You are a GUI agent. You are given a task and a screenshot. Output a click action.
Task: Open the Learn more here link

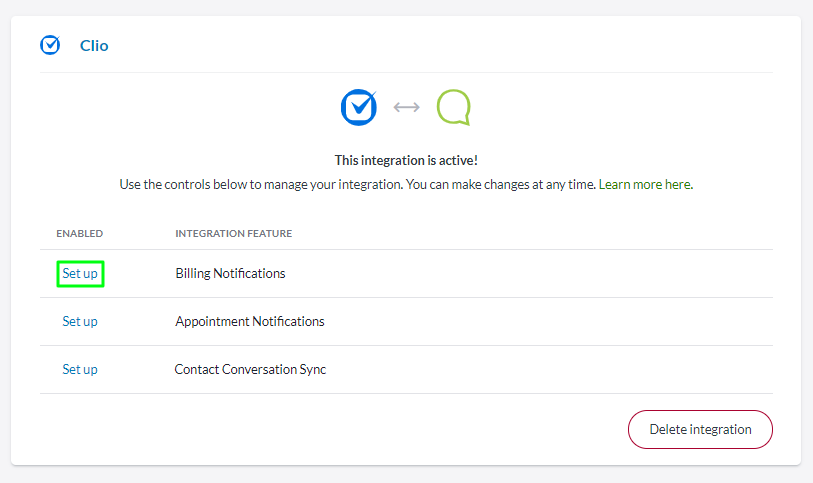pyautogui.click(x=645, y=184)
